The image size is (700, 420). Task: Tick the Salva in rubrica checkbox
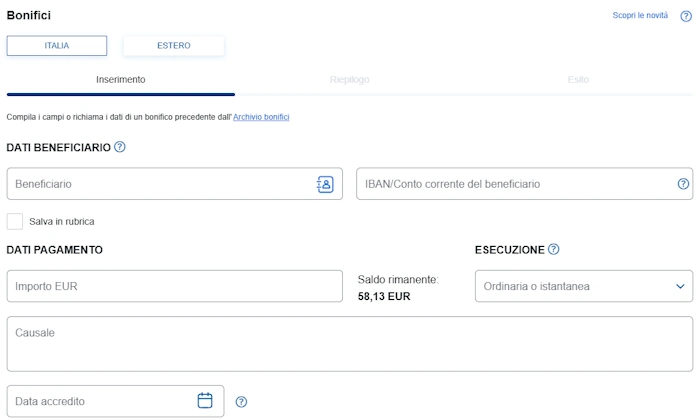tap(15, 221)
